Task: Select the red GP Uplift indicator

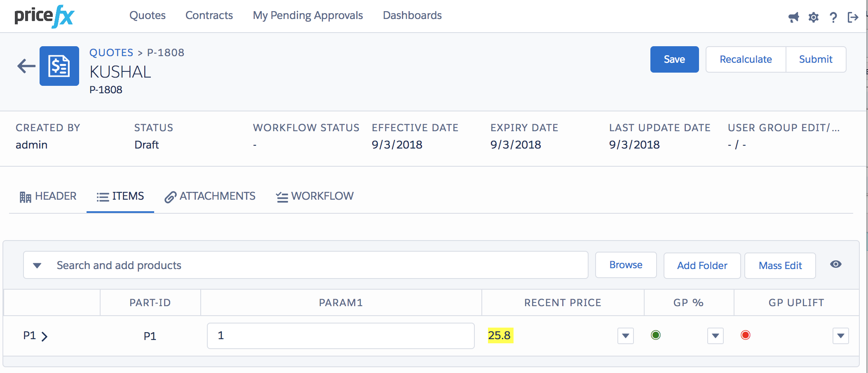Action: click(745, 335)
